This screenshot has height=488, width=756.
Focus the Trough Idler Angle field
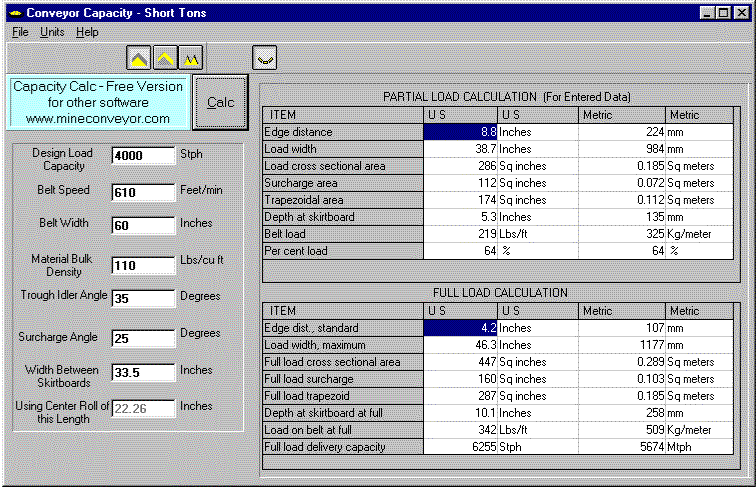pyautogui.click(x=143, y=298)
